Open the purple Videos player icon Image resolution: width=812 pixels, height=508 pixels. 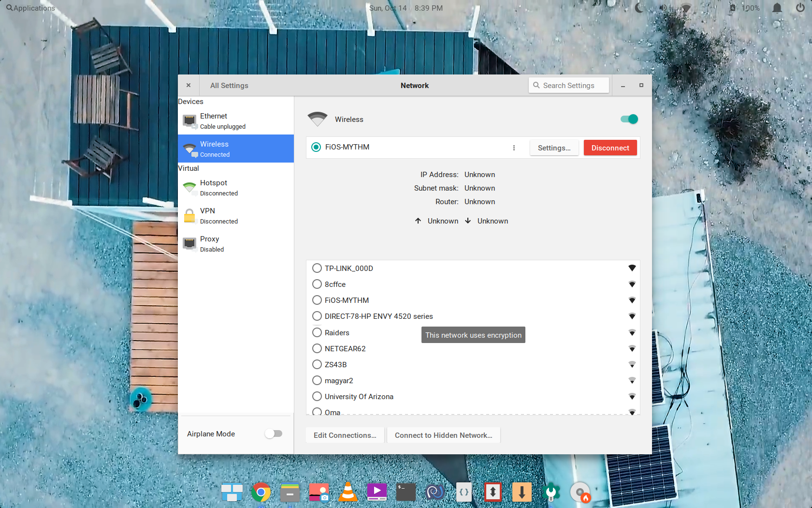(x=377, y=492)
